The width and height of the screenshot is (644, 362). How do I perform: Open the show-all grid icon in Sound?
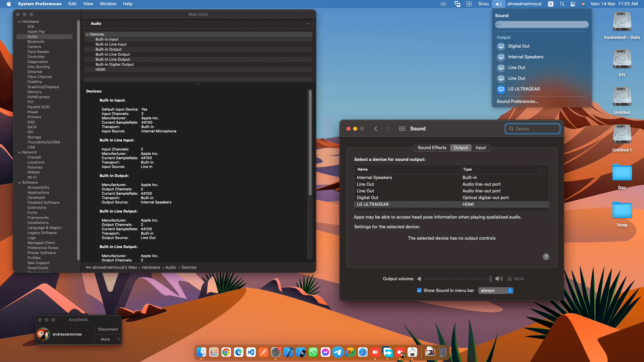pos(402,129)
